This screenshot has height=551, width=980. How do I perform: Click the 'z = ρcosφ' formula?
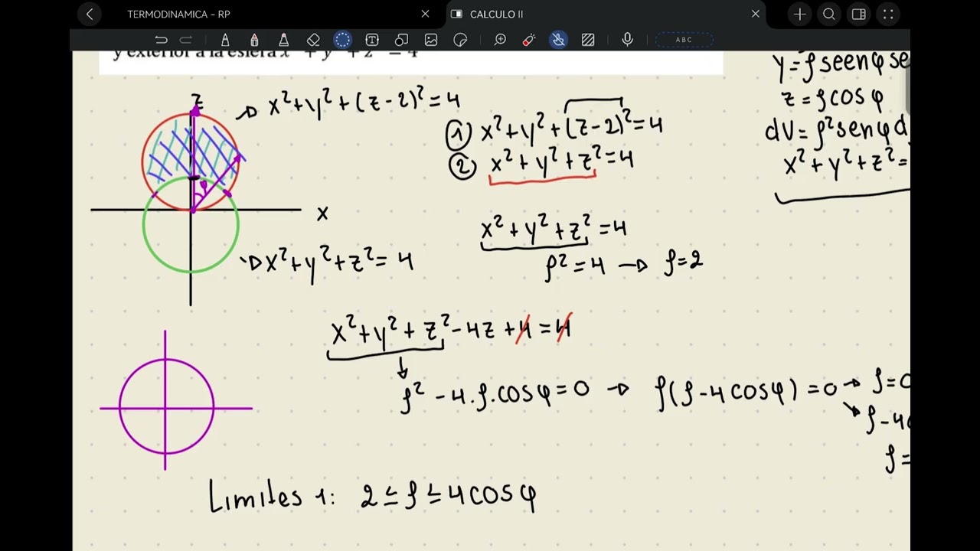pos(833,99)
